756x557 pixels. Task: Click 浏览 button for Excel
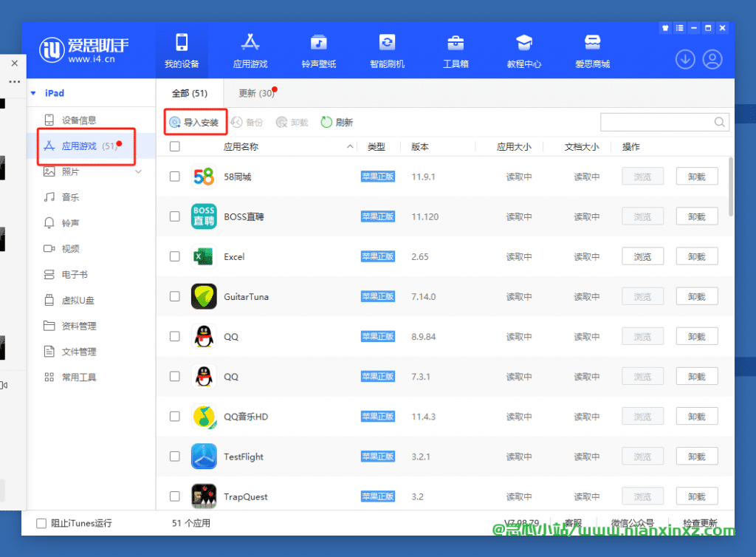coord(642,256)
